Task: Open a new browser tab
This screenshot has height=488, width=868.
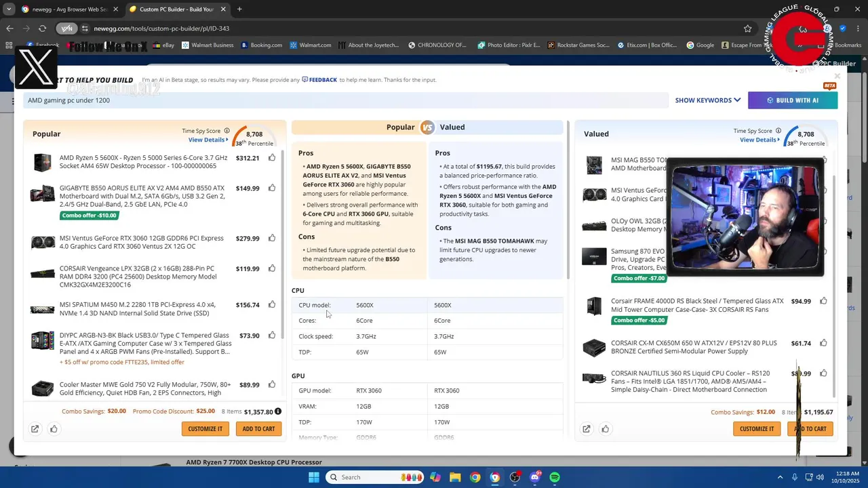Action: (x=239, y=9)
